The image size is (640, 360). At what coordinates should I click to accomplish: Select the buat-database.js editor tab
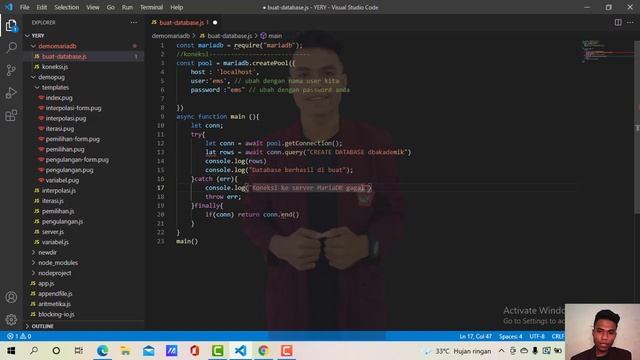[x=183, y=22]
